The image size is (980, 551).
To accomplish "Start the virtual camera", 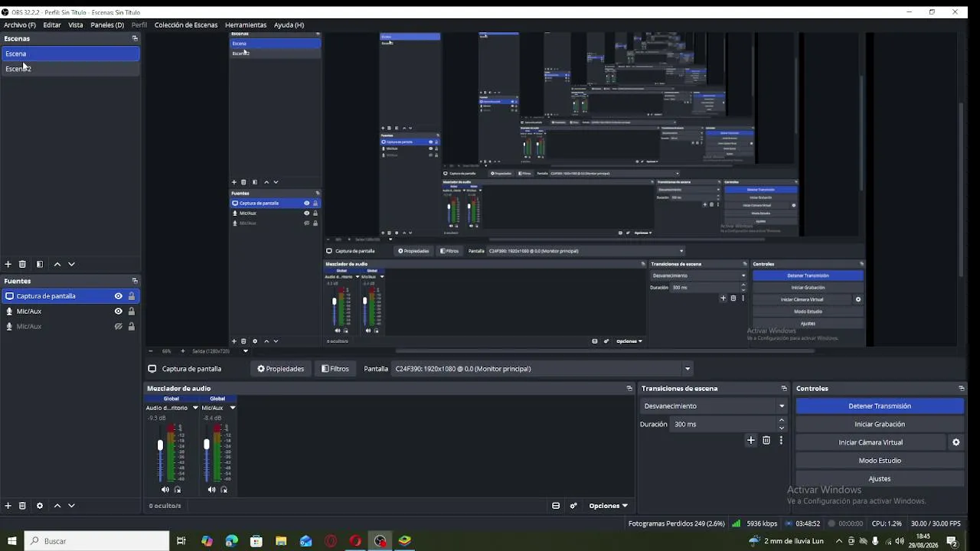I will (871, 442).
